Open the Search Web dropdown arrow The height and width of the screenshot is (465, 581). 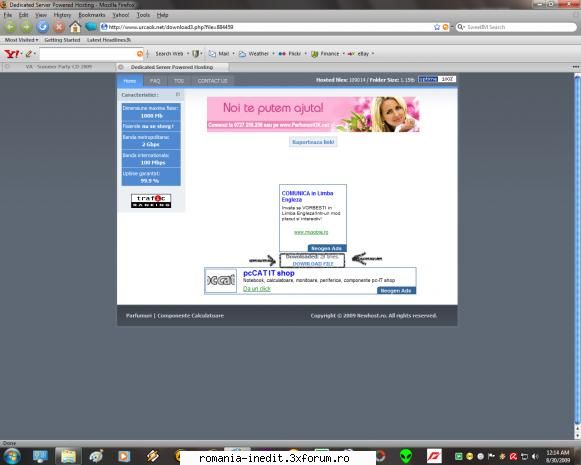tap(188, 54)
